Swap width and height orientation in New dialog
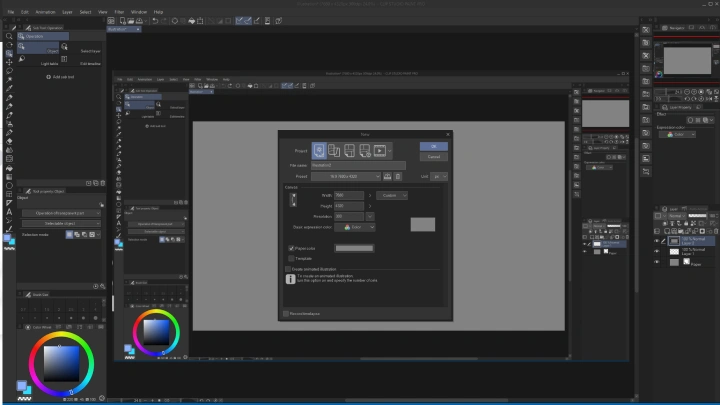The height and width of the screenshot is (405, 720). (x=294, y=200)
